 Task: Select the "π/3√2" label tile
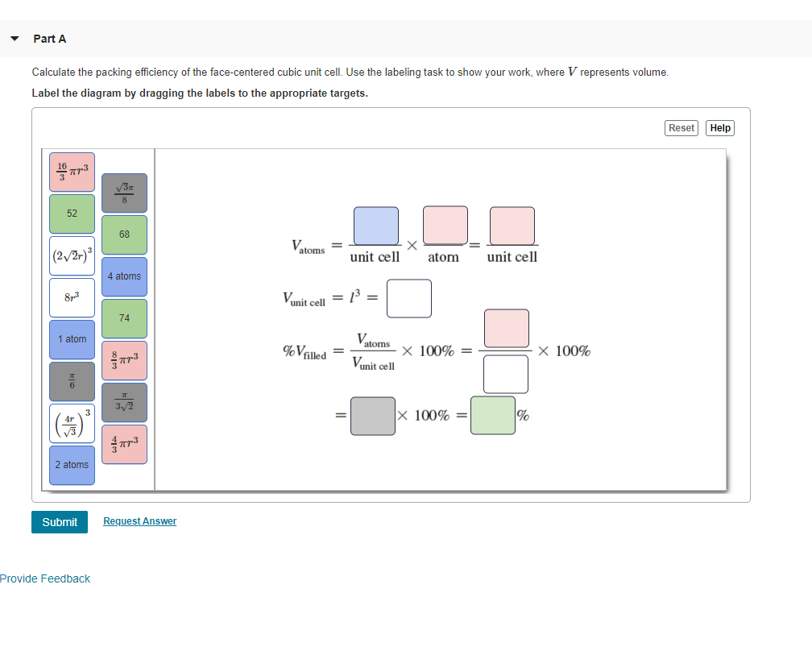pos(124,402)
